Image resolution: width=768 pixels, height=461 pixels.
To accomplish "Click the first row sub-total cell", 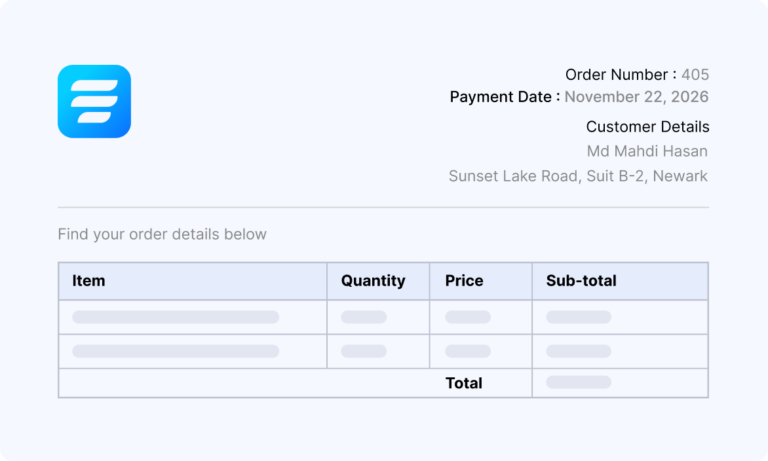I will pyautogui.click(x=578, y=317).
